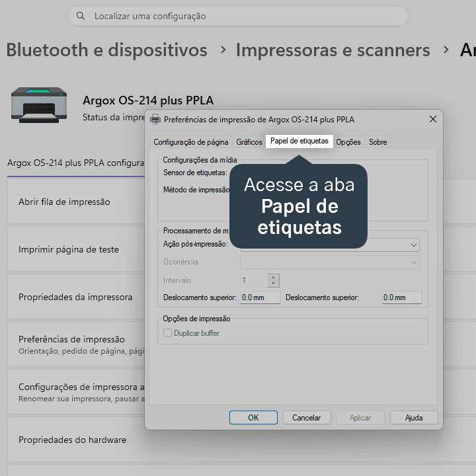Viewport: 476px width, 476px height.
Task: Toggle the Duplicar buffer checkbox
Action: [x=167, y=333]
